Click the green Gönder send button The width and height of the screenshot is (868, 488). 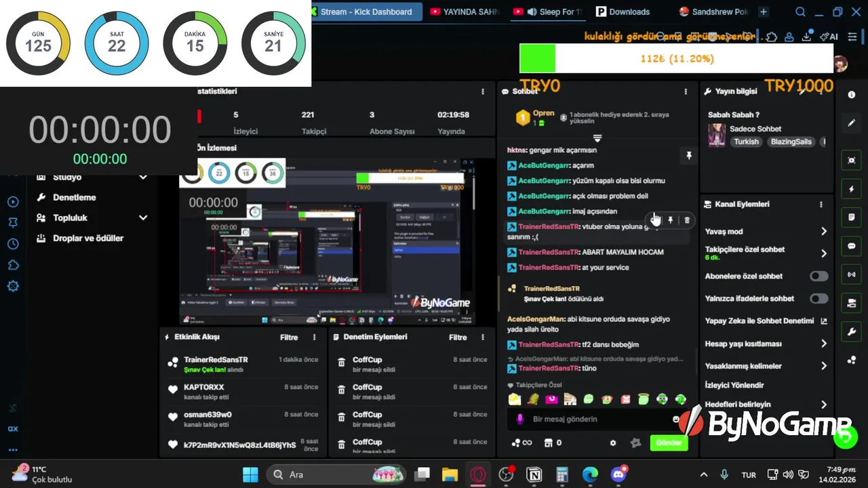click(x=669, y=443)
